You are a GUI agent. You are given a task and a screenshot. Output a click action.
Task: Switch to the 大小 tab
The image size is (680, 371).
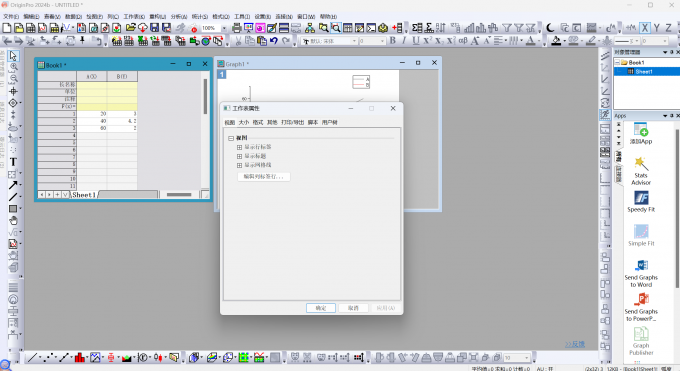tap(244, 123)
